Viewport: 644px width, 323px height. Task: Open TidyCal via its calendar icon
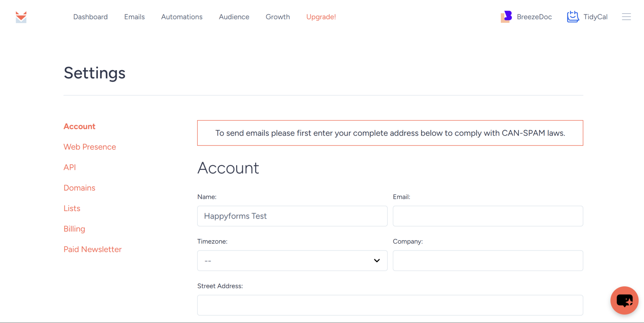[x=573, y=17]
